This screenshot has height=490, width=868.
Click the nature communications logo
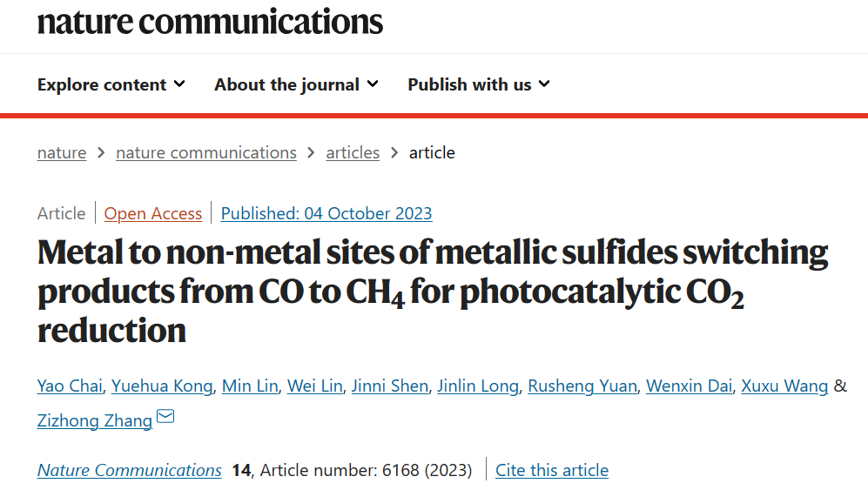click(210, 22)
